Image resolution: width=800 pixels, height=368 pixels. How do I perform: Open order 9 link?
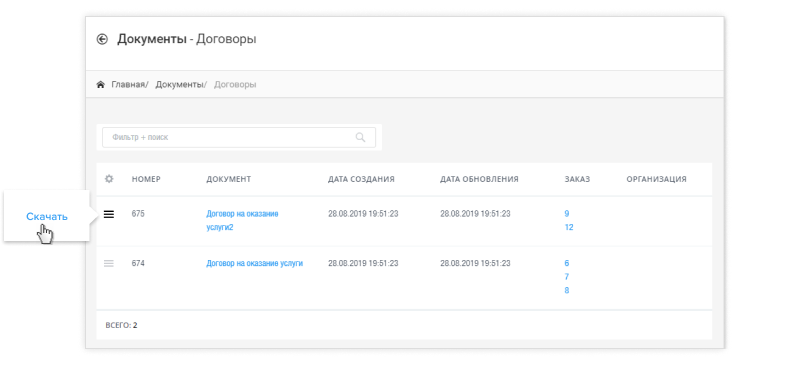[567, 214]
